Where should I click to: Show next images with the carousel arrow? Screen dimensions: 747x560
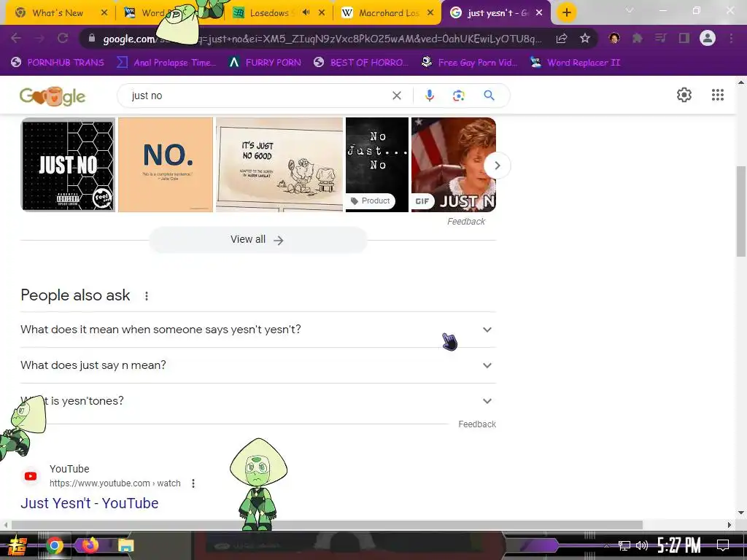(497, 166)
